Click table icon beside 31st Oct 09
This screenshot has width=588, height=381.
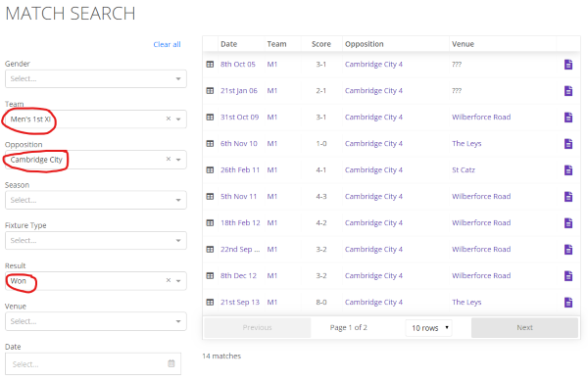pos(210,118)
